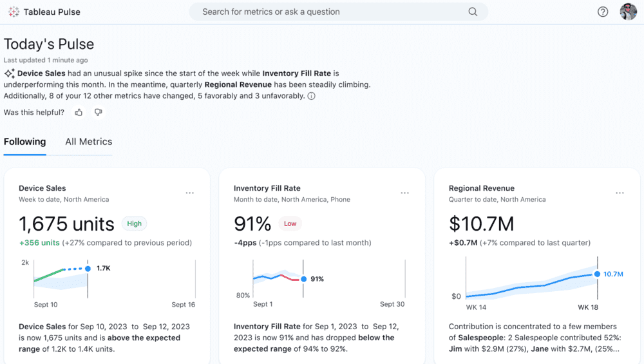Open Inventory Fill Rate card more options

[404, 193]
